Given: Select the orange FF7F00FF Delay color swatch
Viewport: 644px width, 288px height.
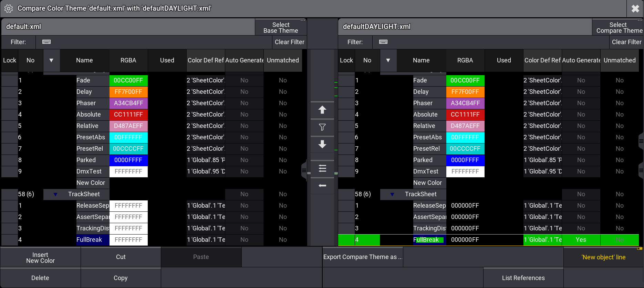Looking at the screenshot, I should (128, 92).
